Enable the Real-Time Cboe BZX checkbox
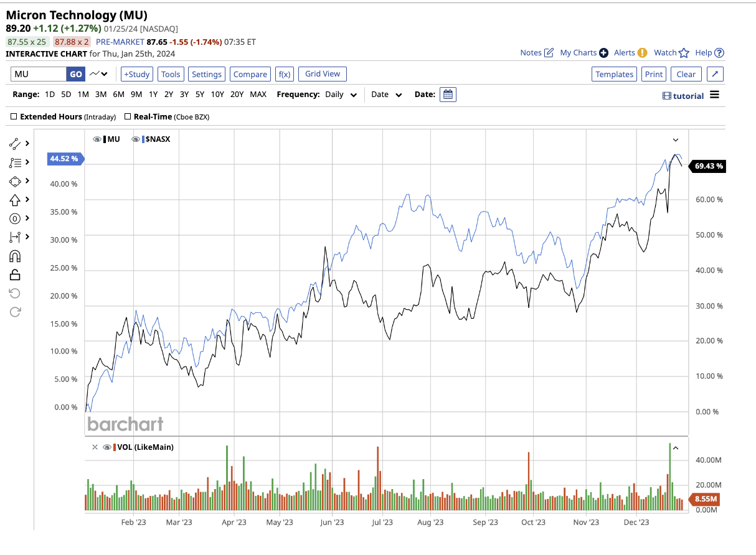The image size is (756, 555). point(128,116)
